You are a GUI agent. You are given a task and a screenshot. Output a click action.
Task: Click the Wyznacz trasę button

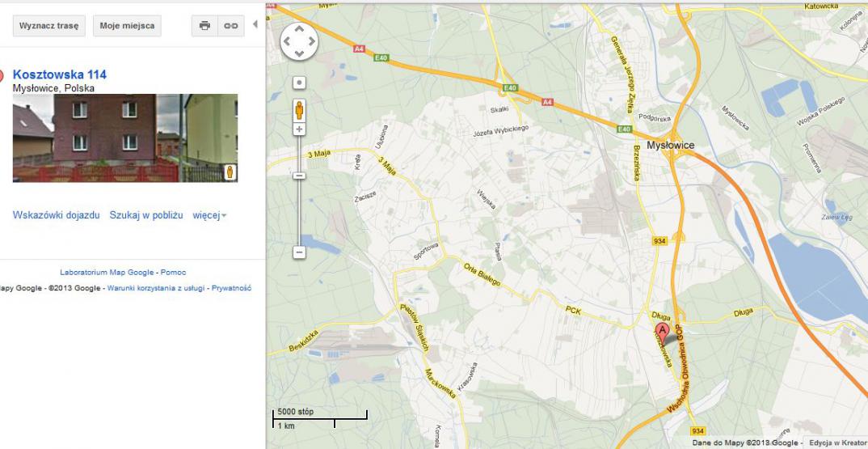tap(48, 26)
